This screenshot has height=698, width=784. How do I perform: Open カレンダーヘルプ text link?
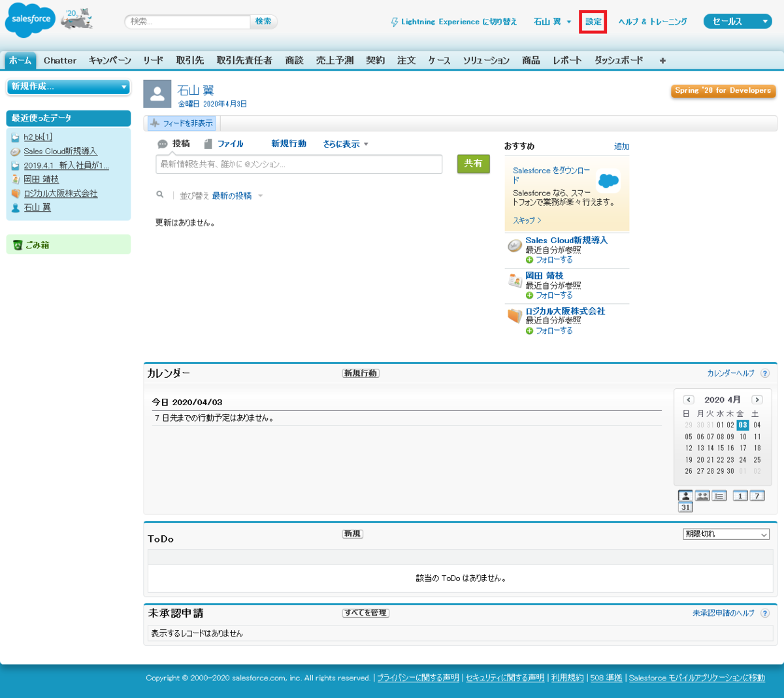point(730,373)
